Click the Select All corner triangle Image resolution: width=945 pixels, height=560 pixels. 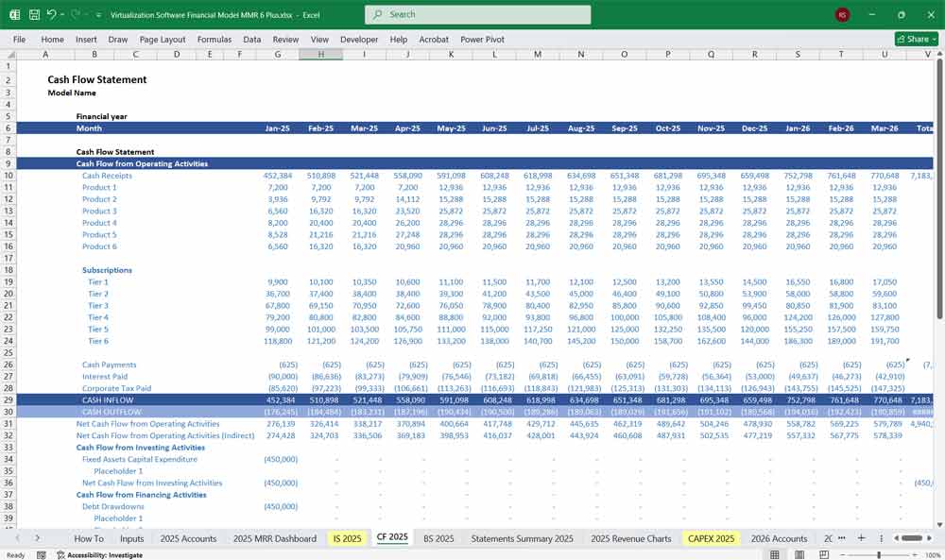pos(10,54)
